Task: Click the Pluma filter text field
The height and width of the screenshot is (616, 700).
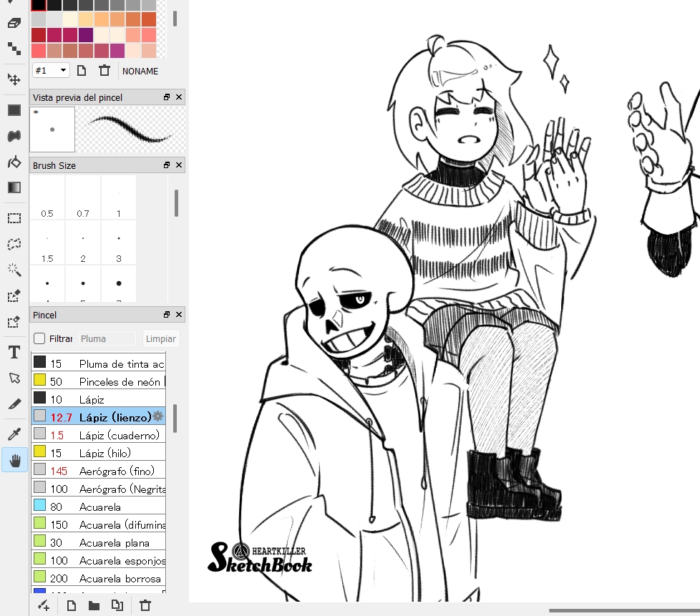Action: click(x=107, y=338)
